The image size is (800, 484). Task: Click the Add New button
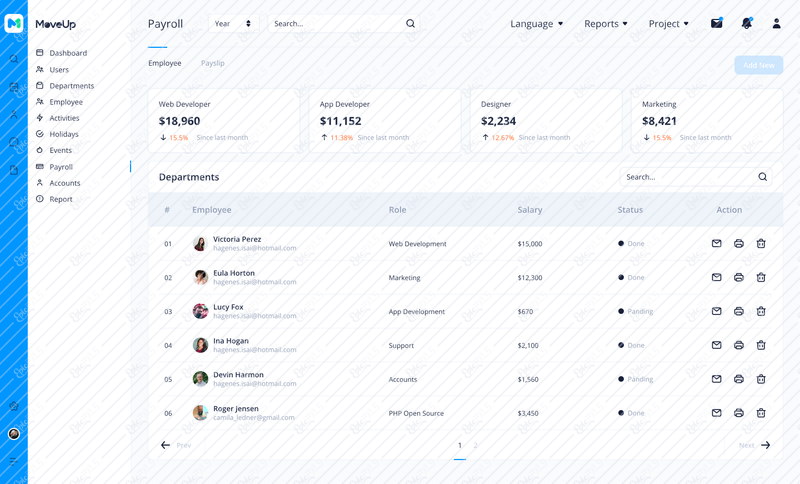[759, 65]
